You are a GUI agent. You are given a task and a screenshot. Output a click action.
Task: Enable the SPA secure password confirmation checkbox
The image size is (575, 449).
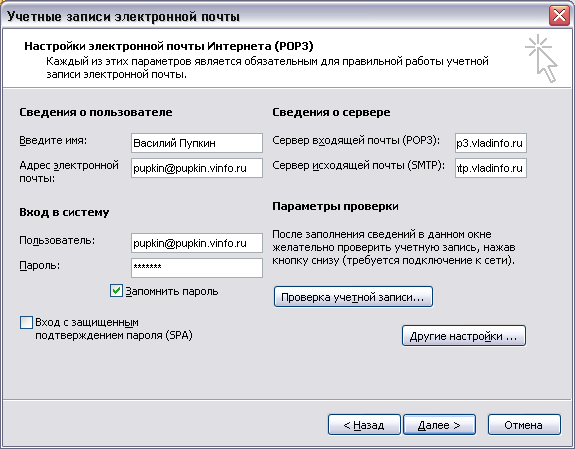pyautogui.click(x=26, y=323)
